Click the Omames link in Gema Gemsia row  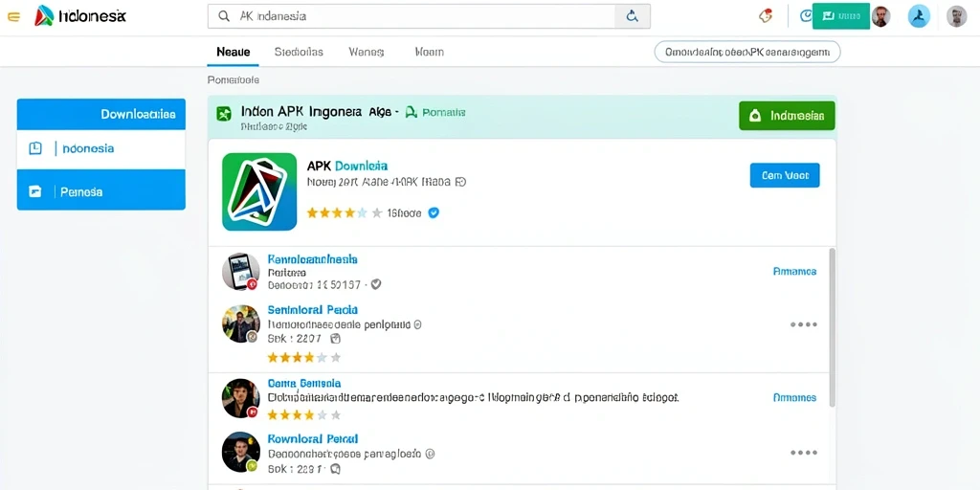pos(795,397)
